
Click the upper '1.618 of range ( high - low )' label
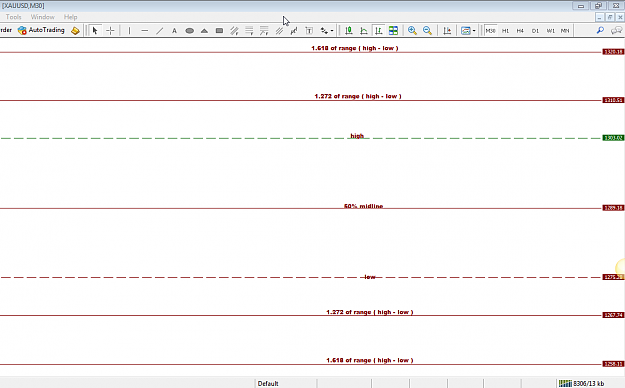click(x=355, y=48)
